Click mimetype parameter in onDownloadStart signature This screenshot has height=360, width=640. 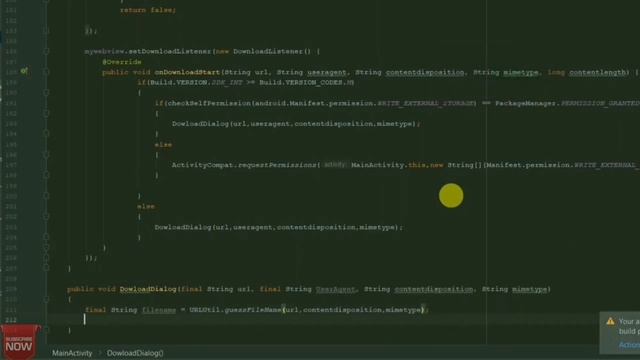(520, 72)
